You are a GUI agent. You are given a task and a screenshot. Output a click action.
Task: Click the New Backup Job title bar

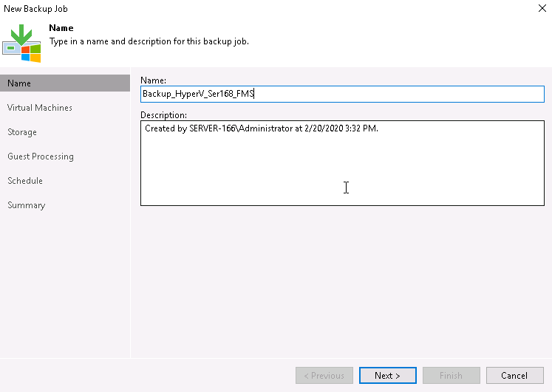coord(222,8)
